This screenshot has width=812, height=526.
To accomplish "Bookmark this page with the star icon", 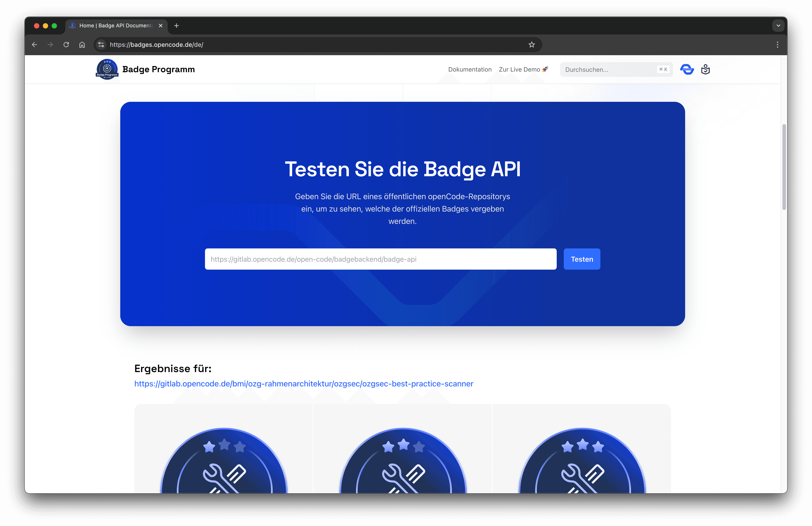I will click(x=532, y=45).
